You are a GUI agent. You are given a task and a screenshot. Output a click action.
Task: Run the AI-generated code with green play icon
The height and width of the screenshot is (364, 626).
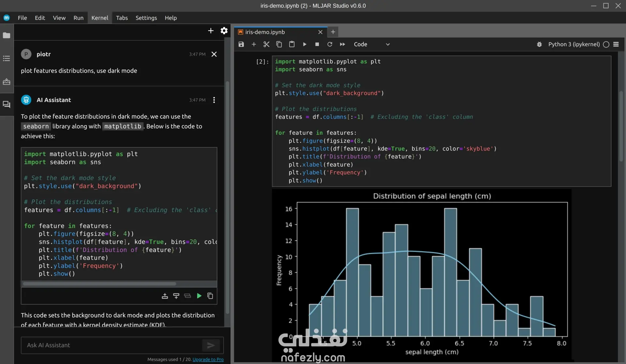[x=199, y=296]
